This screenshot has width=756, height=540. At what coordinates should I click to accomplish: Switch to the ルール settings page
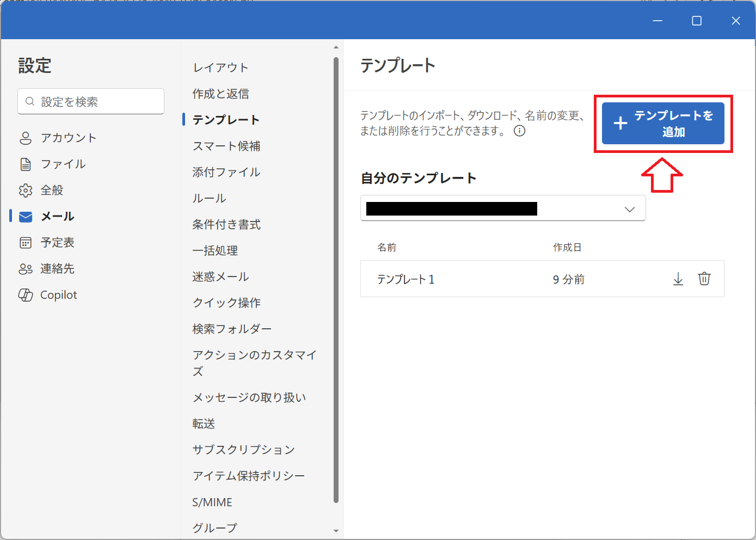click(209, 198)
